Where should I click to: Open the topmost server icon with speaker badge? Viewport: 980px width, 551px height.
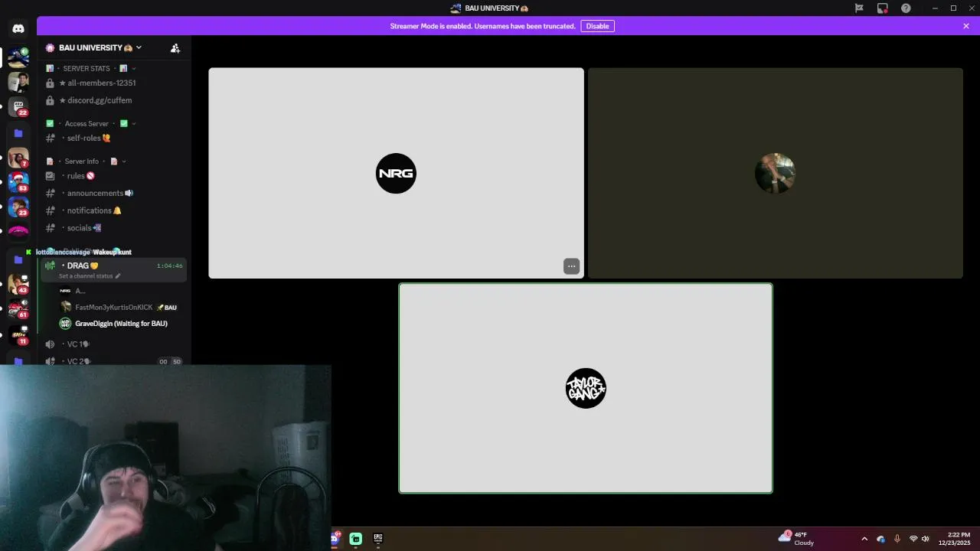[18, 57]
